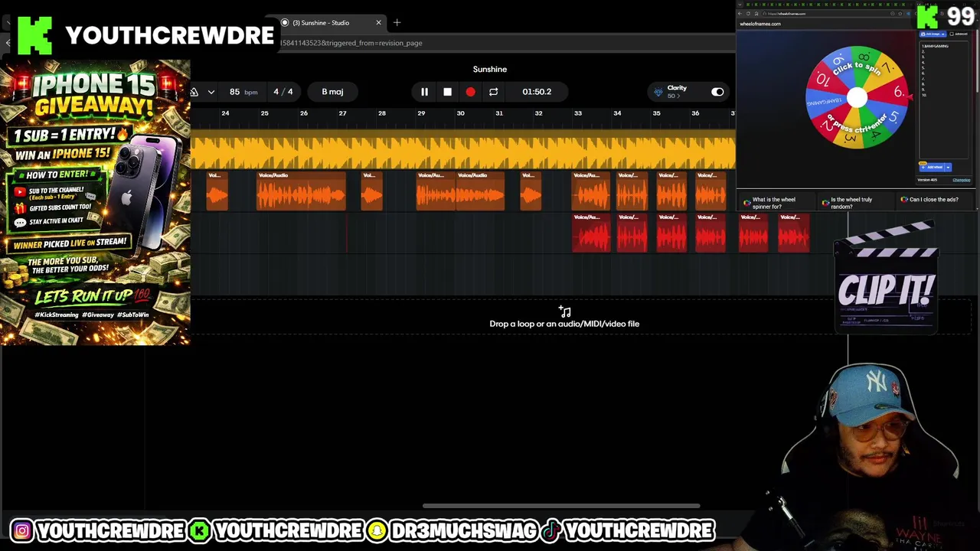
Task: Select the first orange clip near bar 24
Action: pos(217,191)
